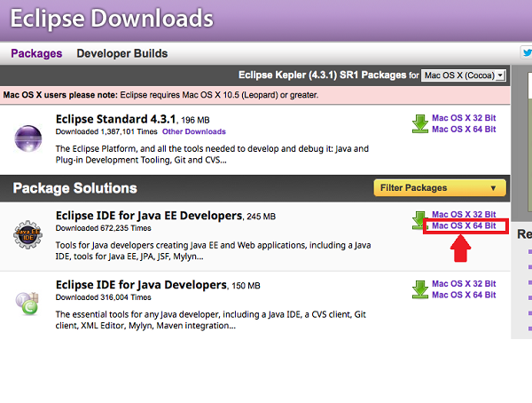The image size is (532, 403).
Task: Click the '245 MB' size text
Action: coord(262,217)
